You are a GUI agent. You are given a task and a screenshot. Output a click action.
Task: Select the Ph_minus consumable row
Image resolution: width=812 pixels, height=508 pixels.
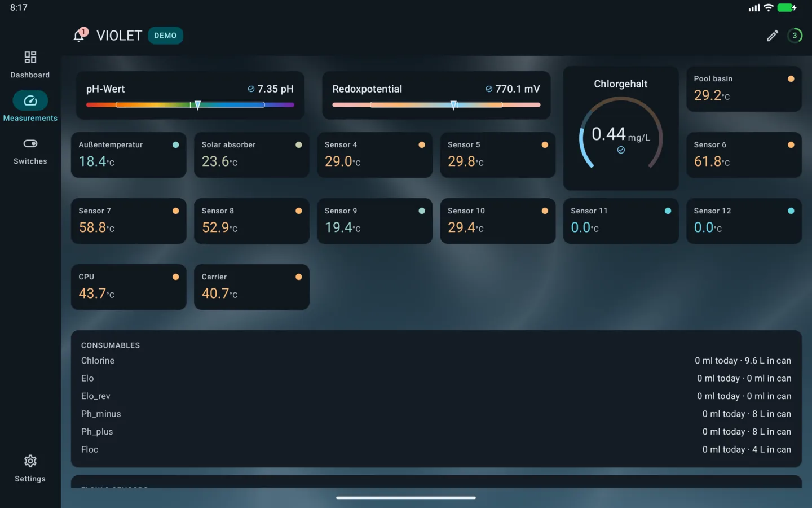point(436,414)
